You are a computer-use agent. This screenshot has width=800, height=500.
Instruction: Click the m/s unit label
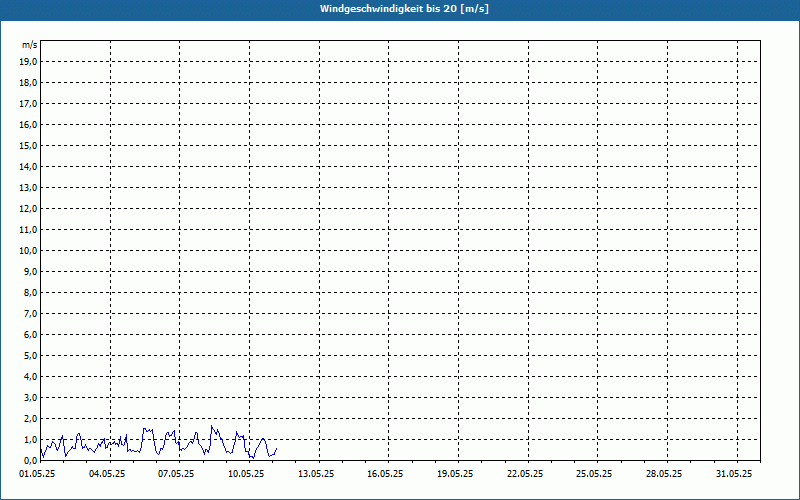click(x=30, y=45)
